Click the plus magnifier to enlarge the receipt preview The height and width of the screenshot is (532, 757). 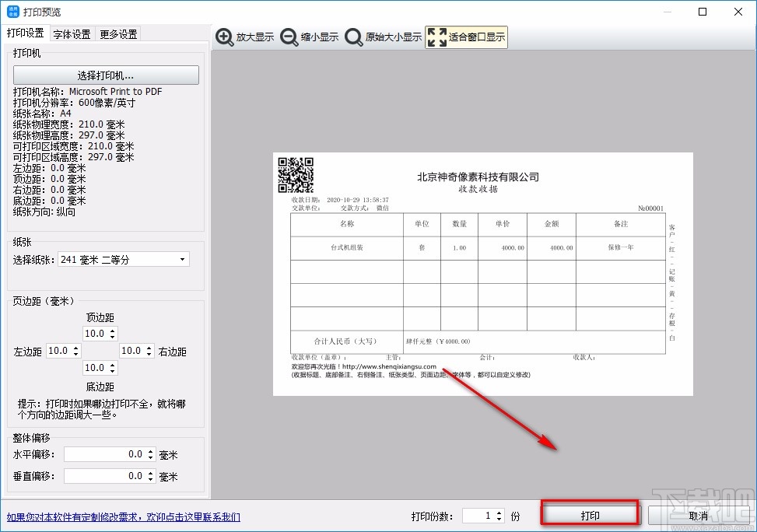point(224,37)
